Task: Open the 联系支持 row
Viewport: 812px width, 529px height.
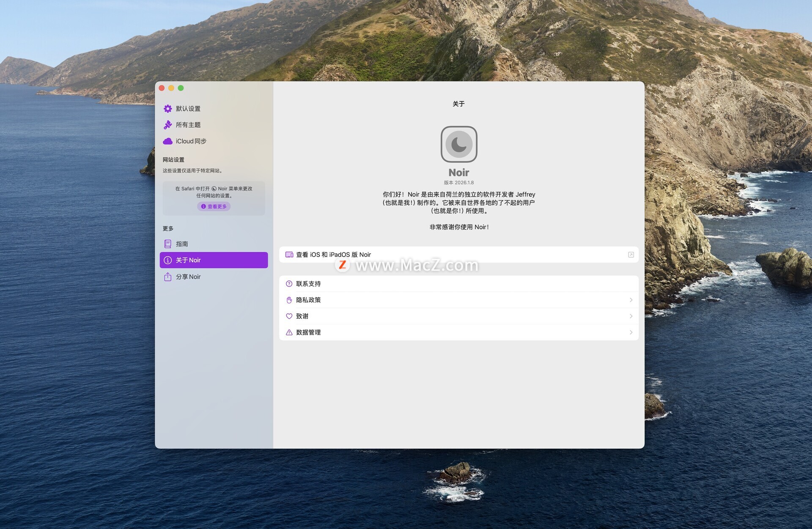Action: (459, 284)
